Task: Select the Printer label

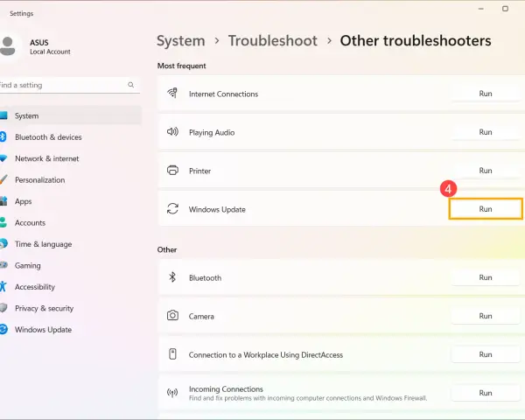Action: [x=199, y=171]
